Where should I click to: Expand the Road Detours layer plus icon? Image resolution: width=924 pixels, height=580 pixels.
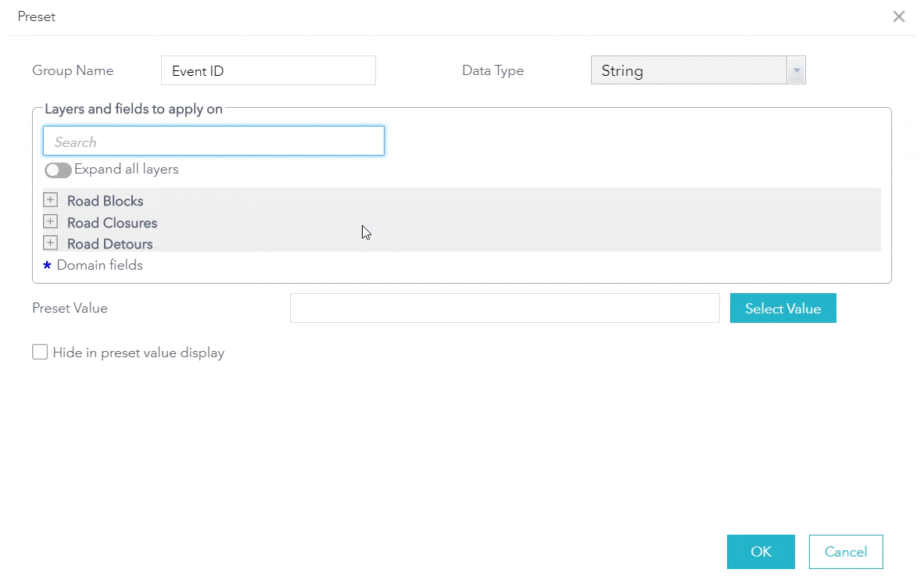[x=51, y=243]
